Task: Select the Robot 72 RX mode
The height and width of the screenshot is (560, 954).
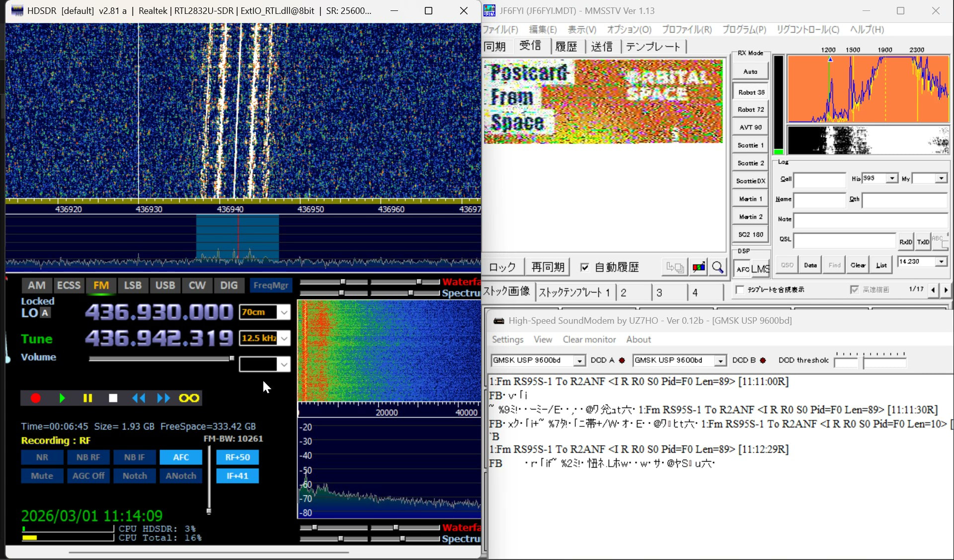Action: [x=750, y=110]
